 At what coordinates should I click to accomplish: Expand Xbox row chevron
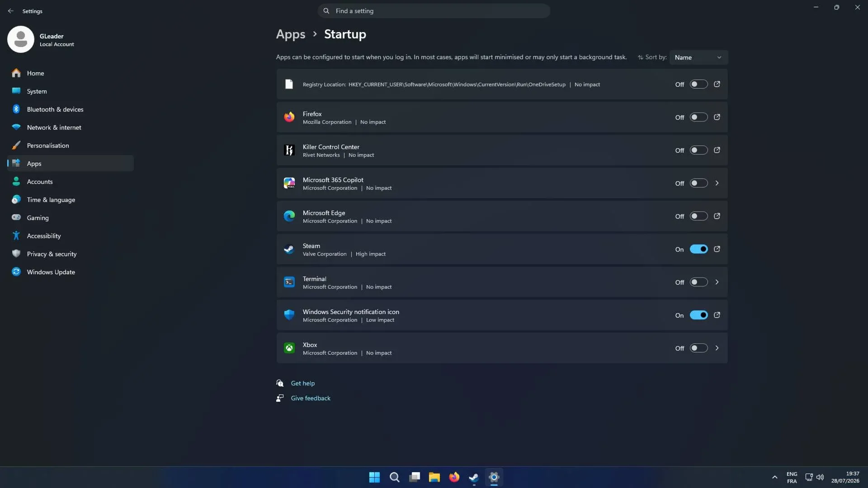717,348
